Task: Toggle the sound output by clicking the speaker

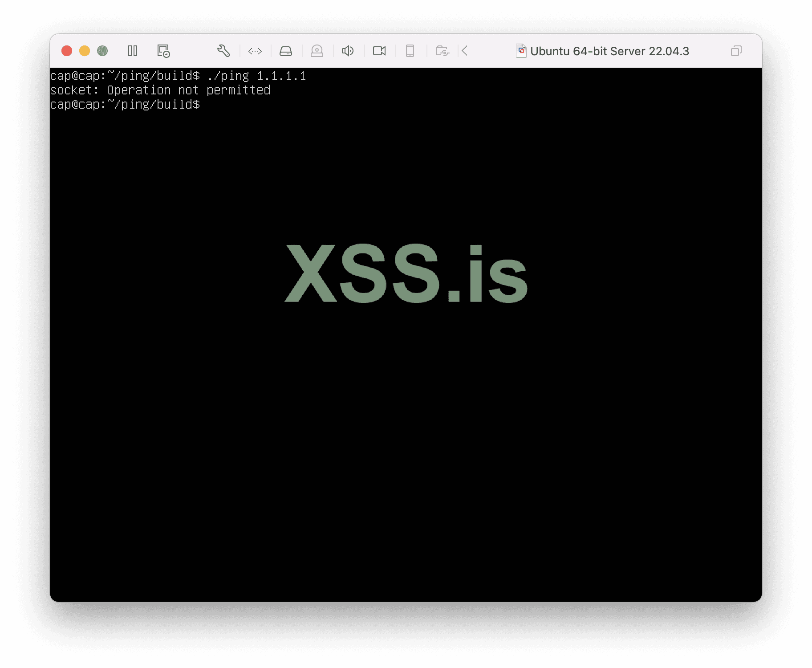Action: [348, 51]
